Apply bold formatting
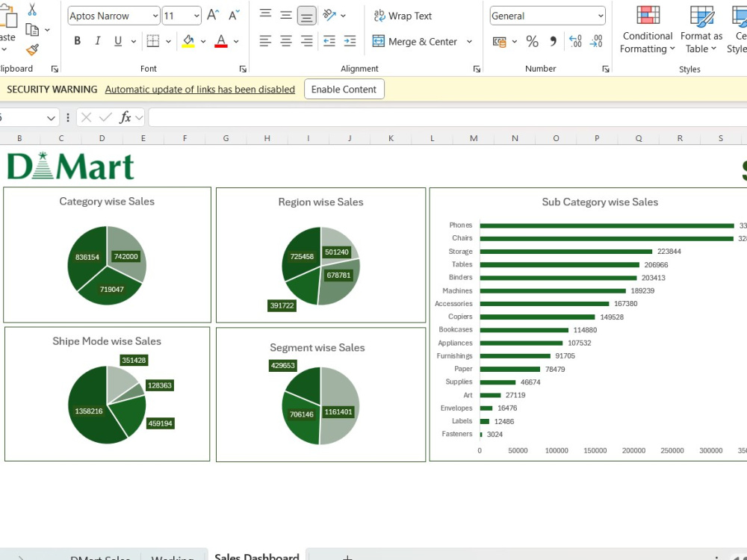Image resolution: width=747 pixels, height=560 pixels. pos(77,41)
